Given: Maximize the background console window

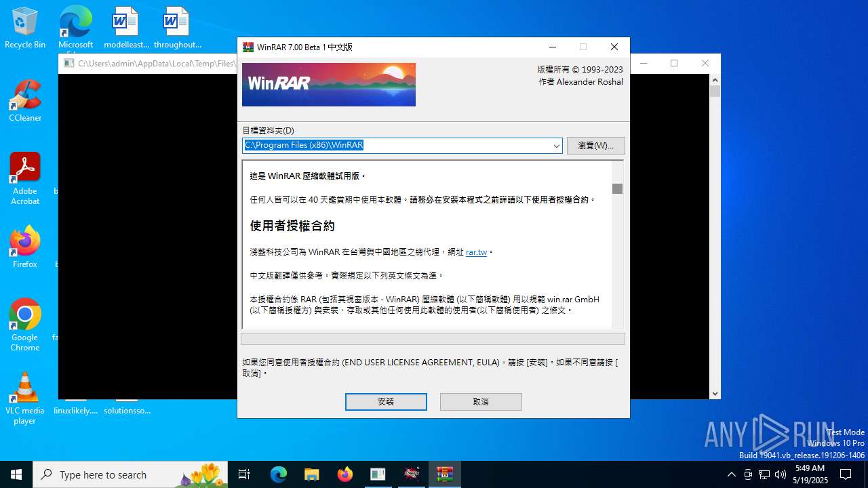Looking at the screenshot, I should [673, 63].
